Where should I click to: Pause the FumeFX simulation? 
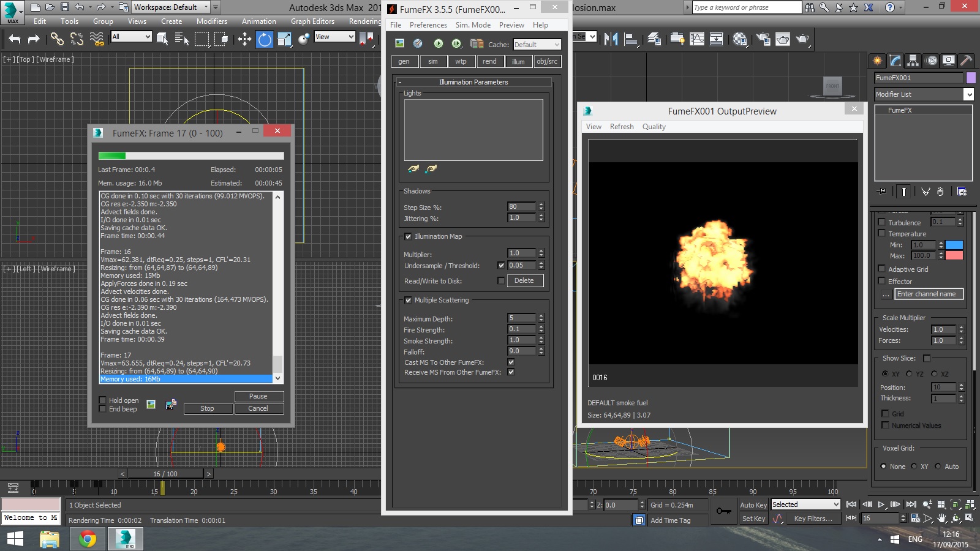point(258,396)
